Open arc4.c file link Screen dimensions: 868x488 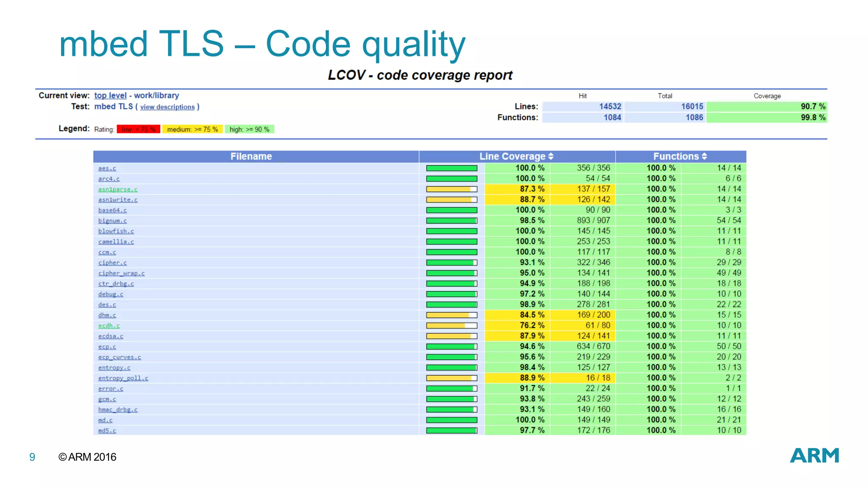(x=109, y=179)
